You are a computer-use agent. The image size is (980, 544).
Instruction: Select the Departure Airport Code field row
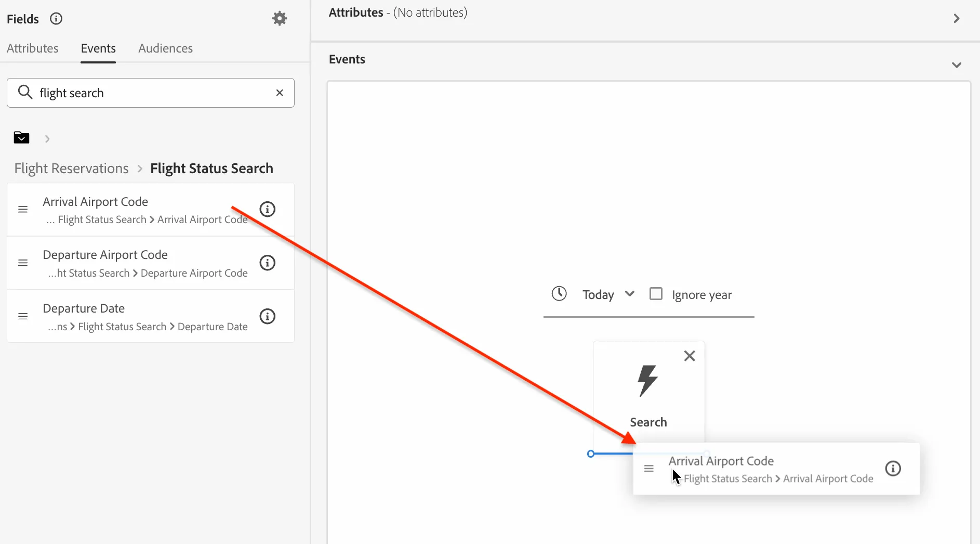151,263
